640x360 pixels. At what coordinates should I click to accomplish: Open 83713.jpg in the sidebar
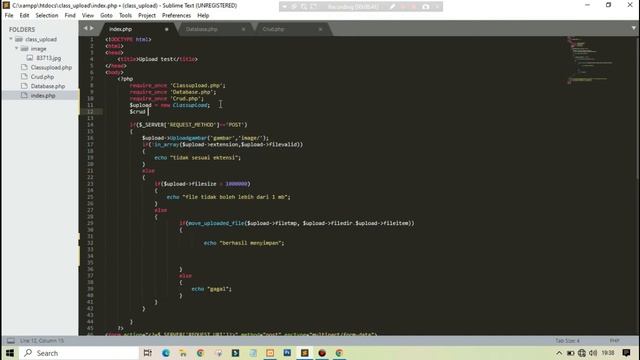point(49,58)
